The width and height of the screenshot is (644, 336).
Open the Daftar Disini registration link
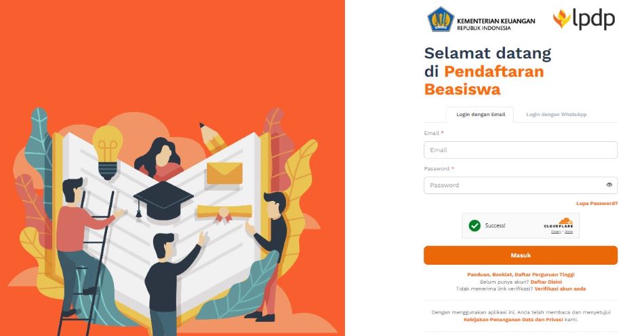[546, 282]
